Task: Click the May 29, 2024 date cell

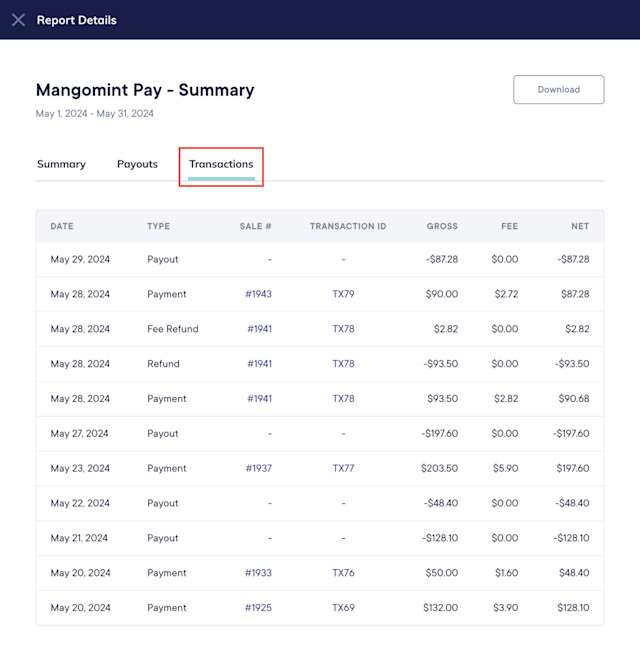Action: 80,259
